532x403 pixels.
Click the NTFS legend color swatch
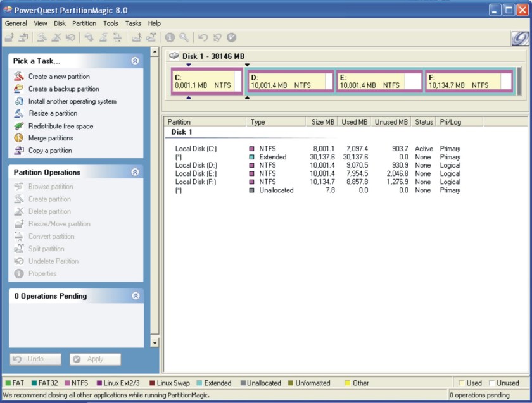pyautogui.click(x=68, y=383)
